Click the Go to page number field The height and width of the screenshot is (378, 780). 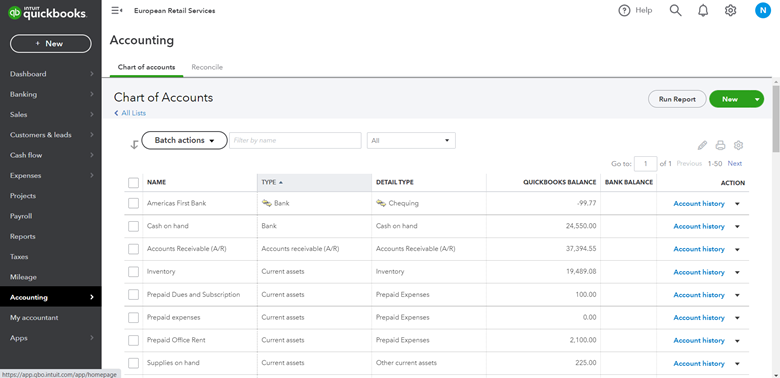coord(646,164)
